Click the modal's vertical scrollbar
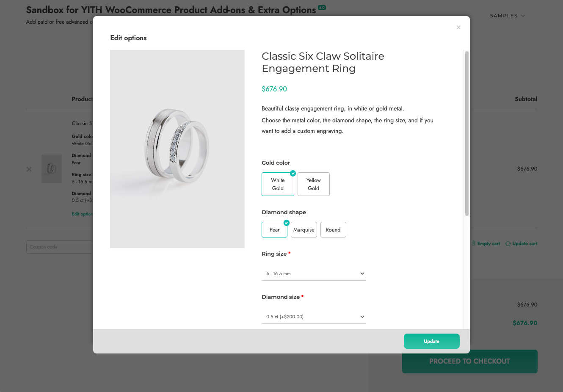Viewport: 563px width, 392px height. (467, 133)
